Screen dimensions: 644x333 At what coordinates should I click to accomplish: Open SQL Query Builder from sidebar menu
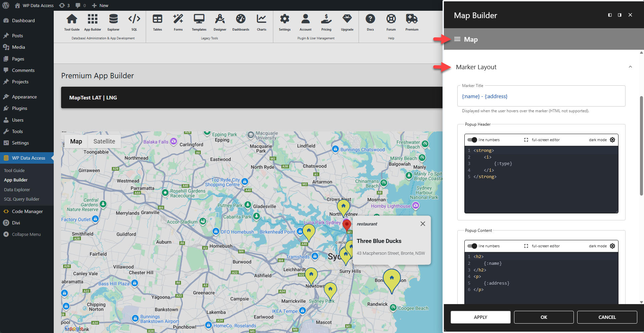point(21,199)
